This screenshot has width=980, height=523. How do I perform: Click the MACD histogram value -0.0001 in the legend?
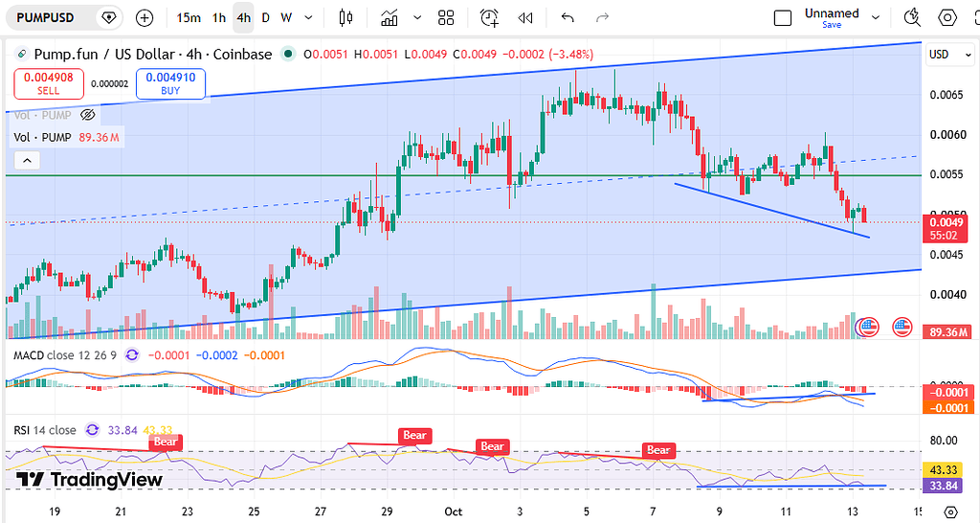coord(168,355)
